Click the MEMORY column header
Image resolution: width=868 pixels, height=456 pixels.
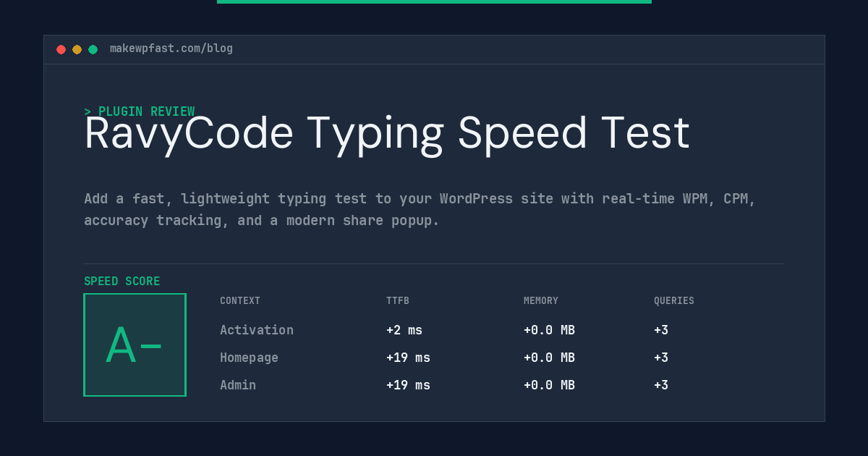(x=541, y=301)
